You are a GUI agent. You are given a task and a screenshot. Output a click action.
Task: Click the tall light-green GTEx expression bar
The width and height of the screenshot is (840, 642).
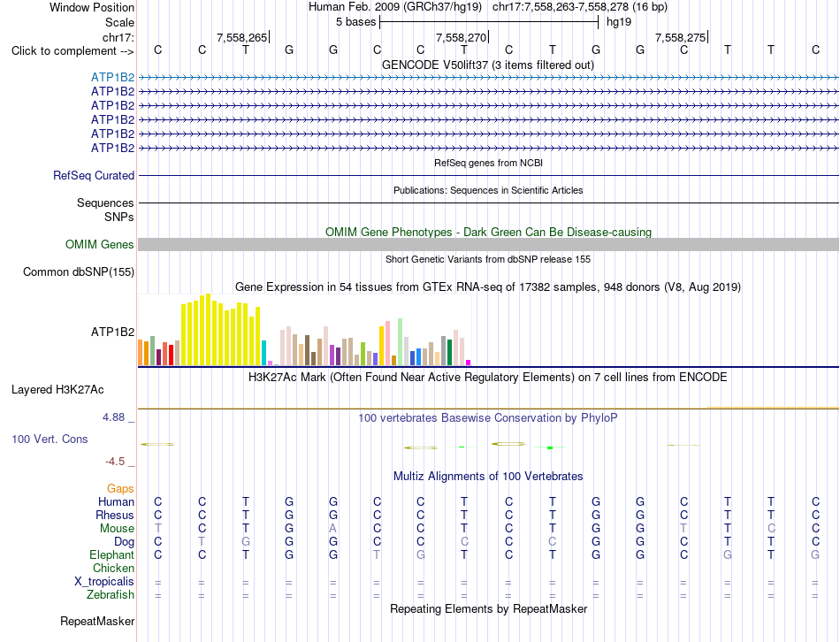pyautogui.click(x=401, y=342)
